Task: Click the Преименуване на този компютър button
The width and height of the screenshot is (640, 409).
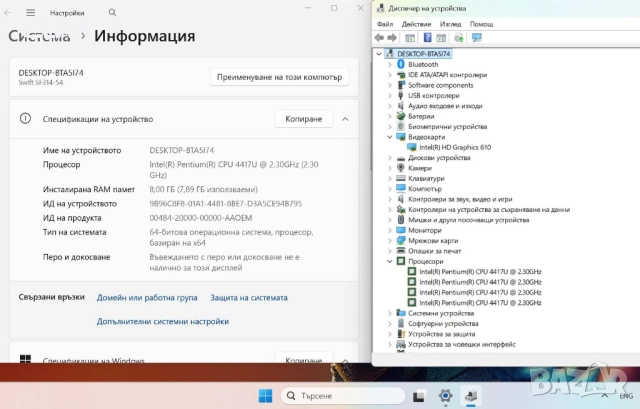Action: pyautogui.click(x=280, y=77)
